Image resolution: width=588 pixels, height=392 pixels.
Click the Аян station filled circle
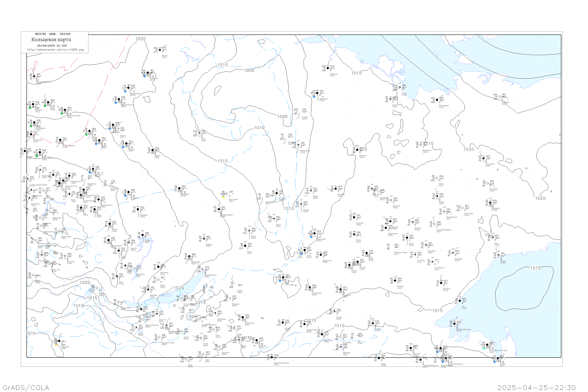(x=460, y=301)
